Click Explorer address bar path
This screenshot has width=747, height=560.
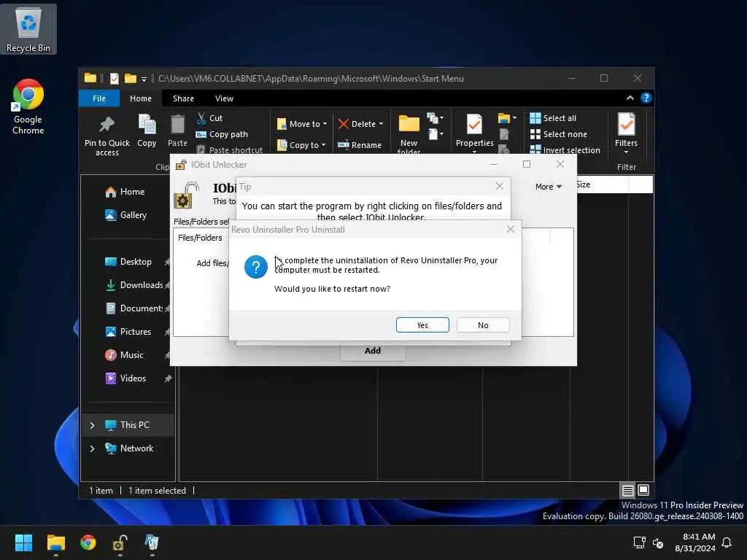[x=311, y=79]
